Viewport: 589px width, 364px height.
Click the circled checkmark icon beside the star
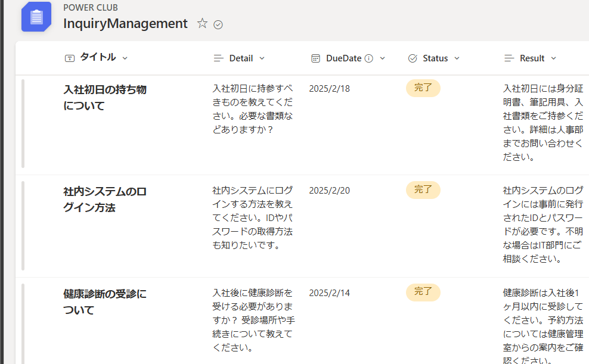(x=218, y=25)
